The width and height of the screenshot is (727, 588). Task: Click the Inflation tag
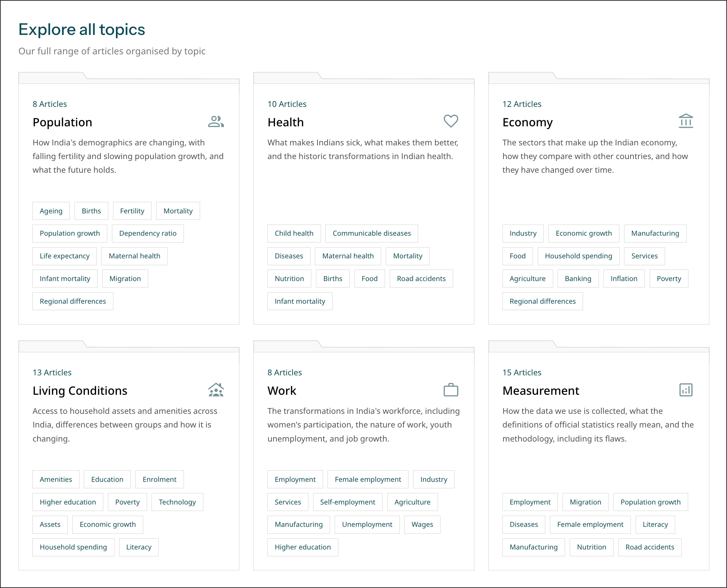[624, 279]
